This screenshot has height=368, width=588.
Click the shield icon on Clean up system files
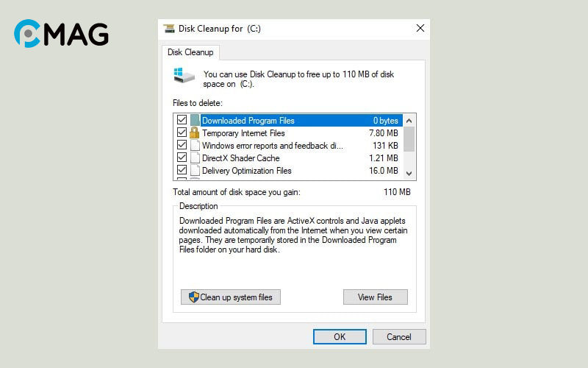pos(193,297)
